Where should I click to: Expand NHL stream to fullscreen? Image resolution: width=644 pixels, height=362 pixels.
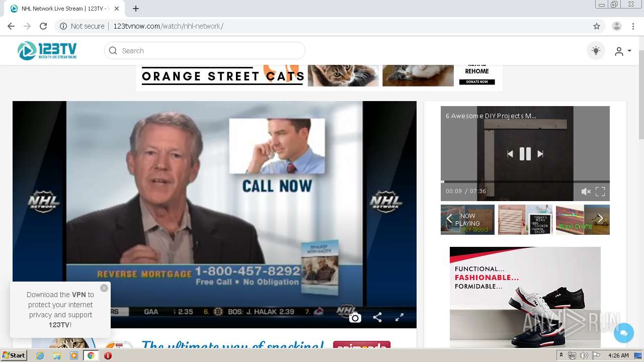(x=399, y=317)
